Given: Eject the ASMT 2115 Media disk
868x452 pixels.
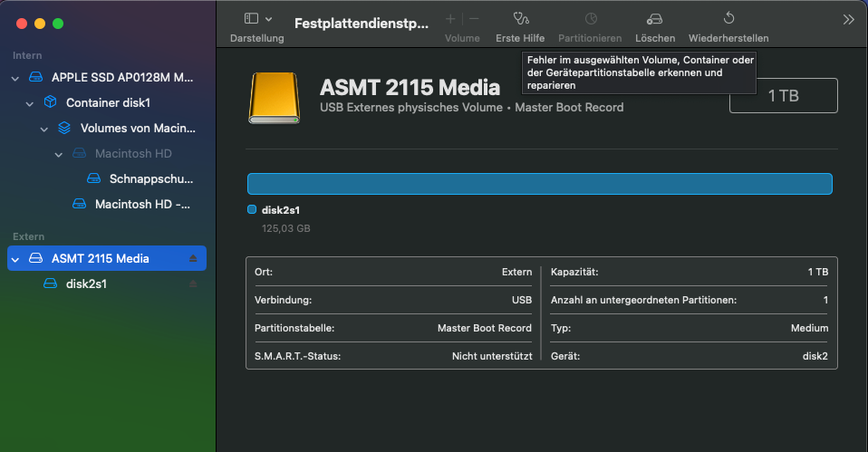Looking at the screenshot, I should point(192,259).
